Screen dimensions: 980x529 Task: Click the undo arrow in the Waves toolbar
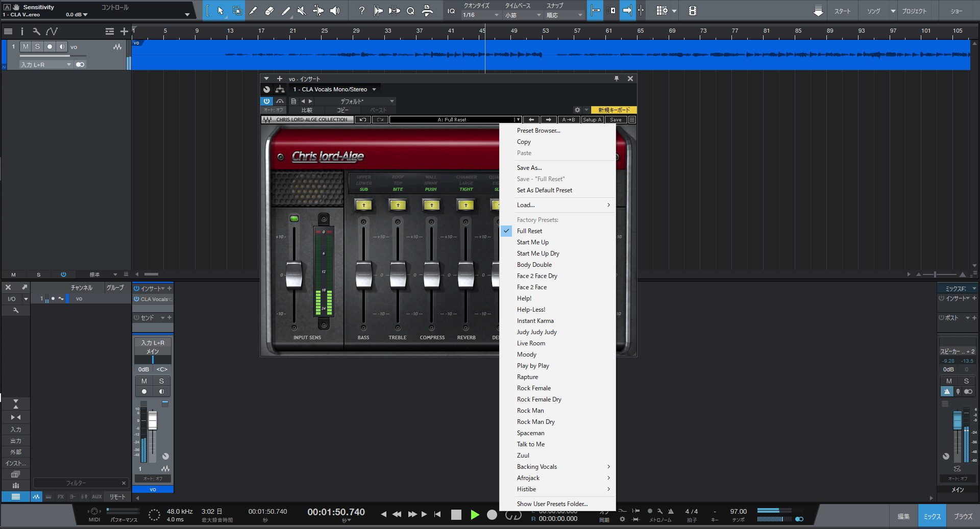362,120
